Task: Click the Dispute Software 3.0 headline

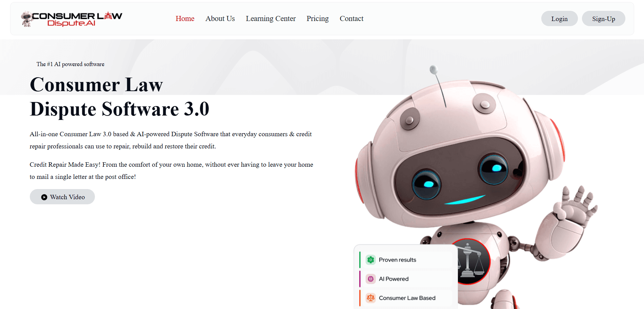Action: [x=119, y=109]
